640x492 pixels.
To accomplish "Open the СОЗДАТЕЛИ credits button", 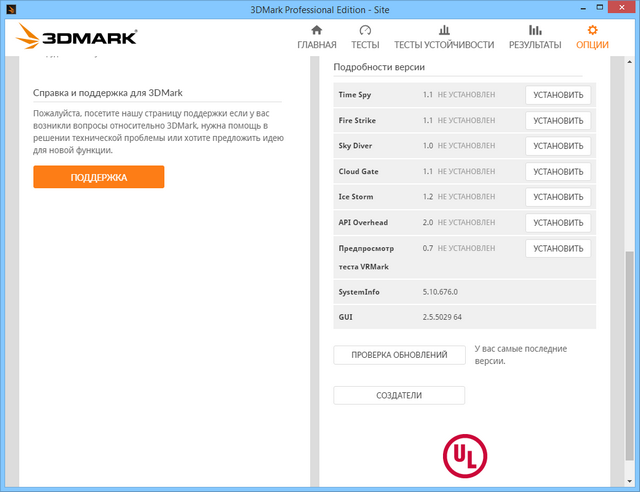I will [x=399, y=395].
